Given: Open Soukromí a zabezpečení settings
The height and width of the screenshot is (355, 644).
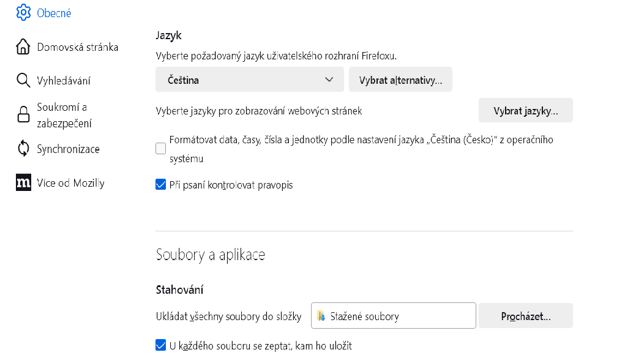Looking at the screenshot, I should click(64, 115).
